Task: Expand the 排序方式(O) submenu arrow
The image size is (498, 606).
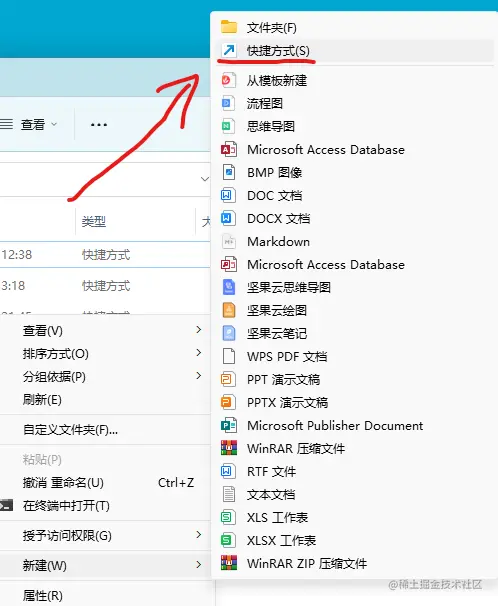Action: [199, 352]
